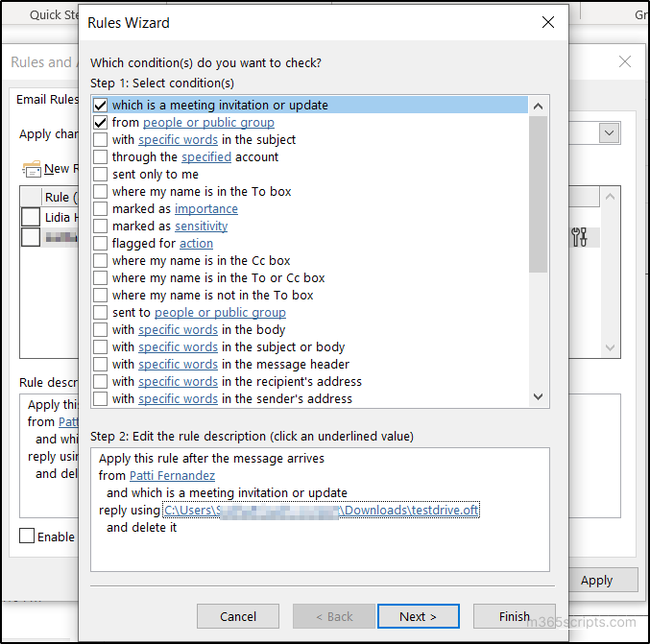650x644 pixels.
Task: Toggle the Lidia rule checkbox in Rules and Alerts
Action: click(x=31, y=217)
